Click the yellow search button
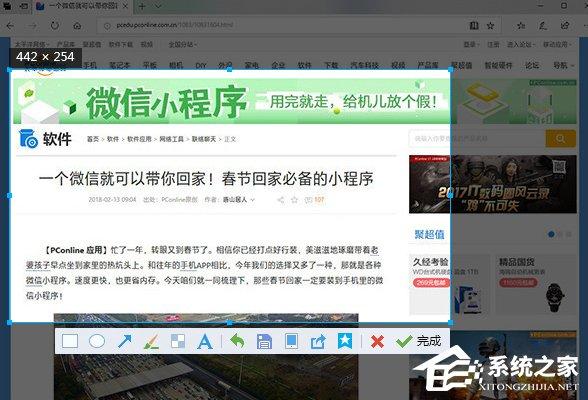 coord(561,139)
